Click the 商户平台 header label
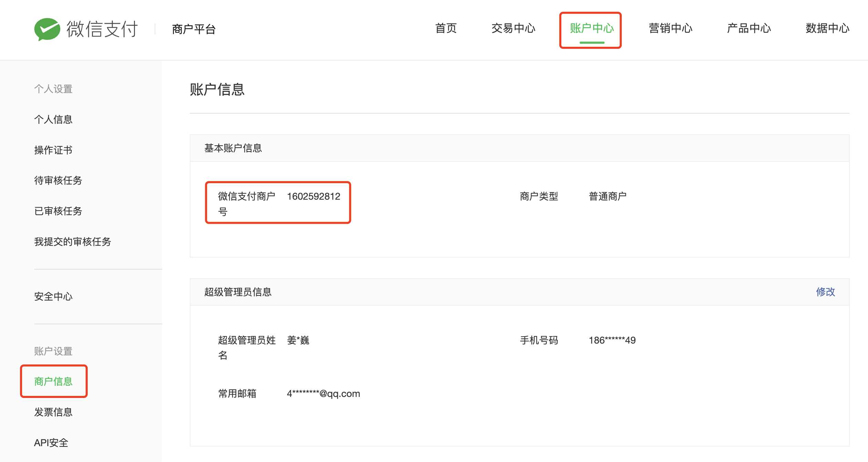This screenshot has width=868, height=462. (194, 29)
